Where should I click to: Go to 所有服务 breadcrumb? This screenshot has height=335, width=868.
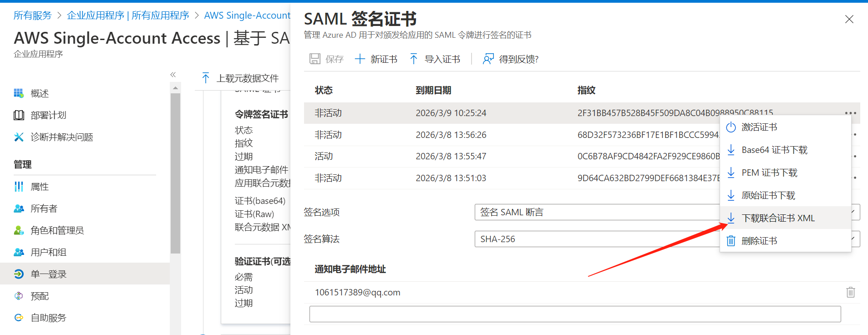click(33, 15)
